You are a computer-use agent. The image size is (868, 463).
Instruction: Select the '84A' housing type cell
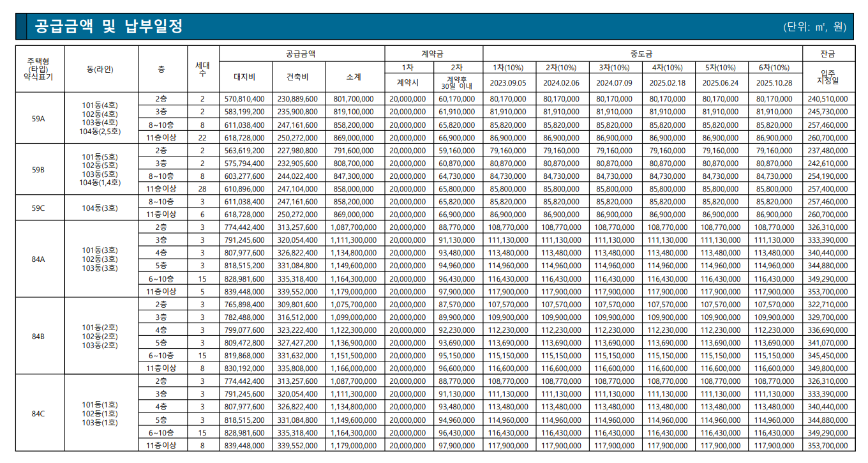click(x=40, y=259)
